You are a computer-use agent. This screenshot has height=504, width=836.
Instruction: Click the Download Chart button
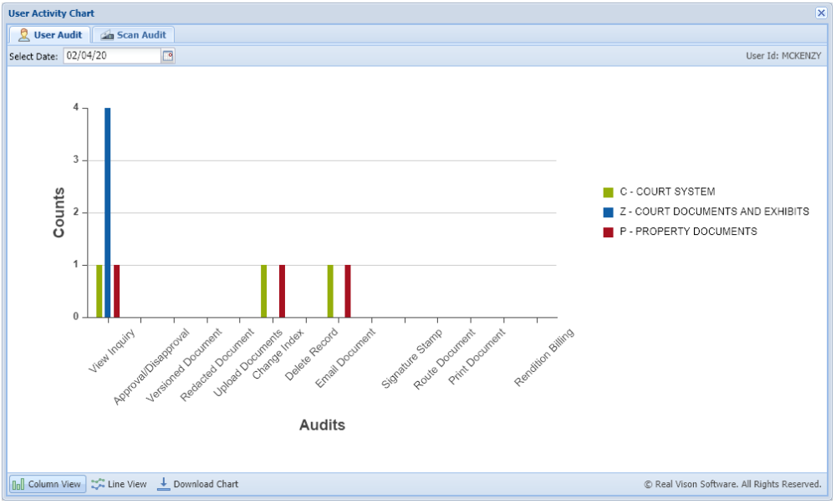pyautogui.click(x=201, y=483)
